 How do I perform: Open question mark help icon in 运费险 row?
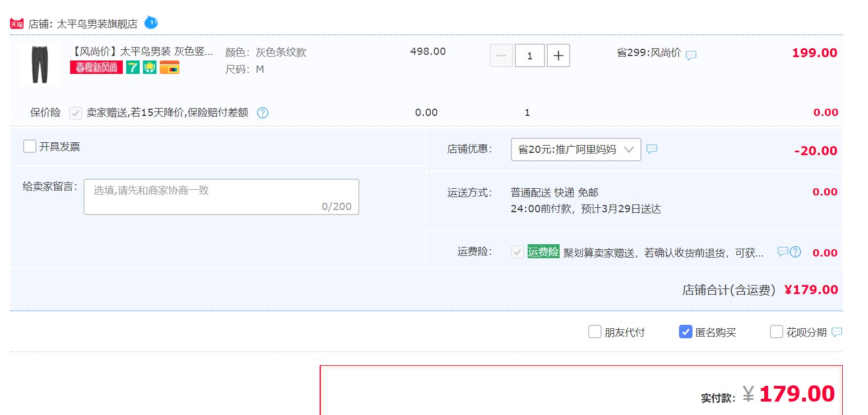point(795,252)
